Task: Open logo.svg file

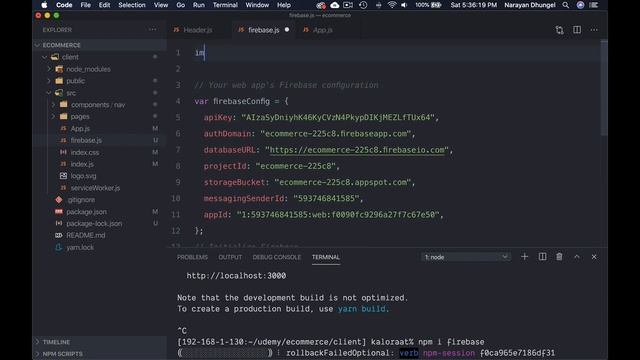Action: (x=83, y=176)
